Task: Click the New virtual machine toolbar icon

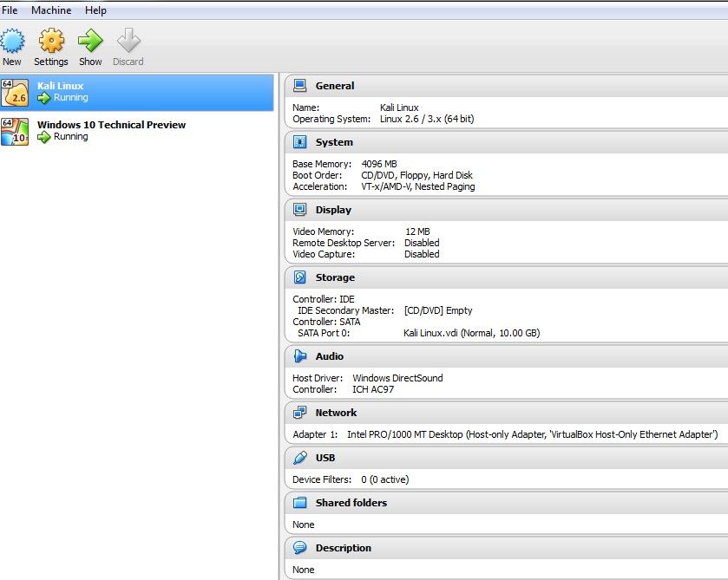Action: pos(12,41)
